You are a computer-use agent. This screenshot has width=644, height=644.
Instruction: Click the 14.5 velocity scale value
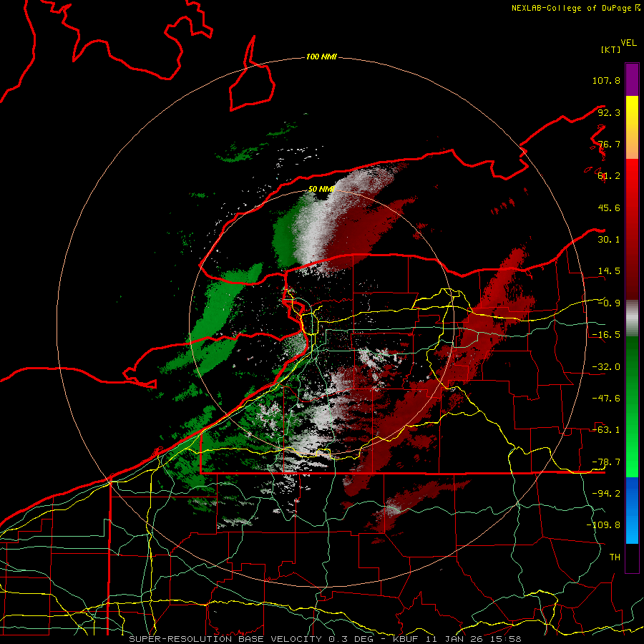(609, 271)
